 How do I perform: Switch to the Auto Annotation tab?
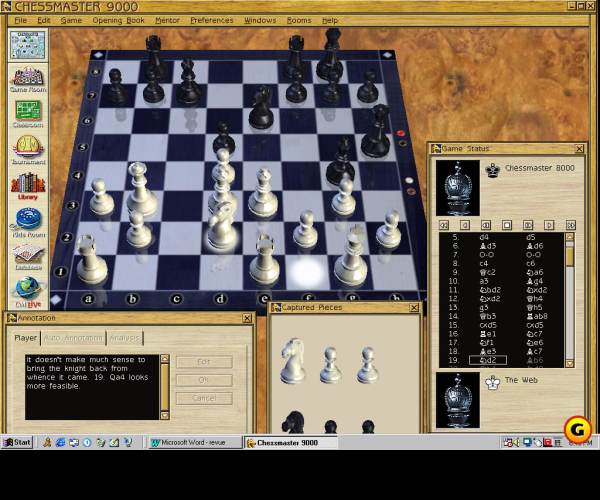[73, 338]
